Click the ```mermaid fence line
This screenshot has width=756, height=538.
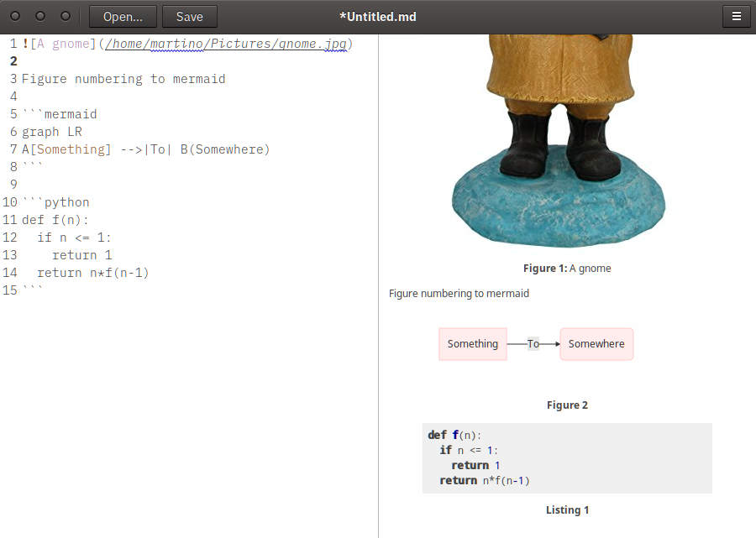(x=60, y=114)
